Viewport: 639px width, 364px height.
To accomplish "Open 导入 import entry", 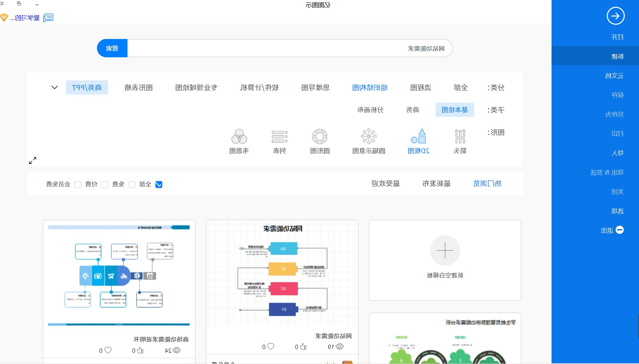I will pos(617,153).
